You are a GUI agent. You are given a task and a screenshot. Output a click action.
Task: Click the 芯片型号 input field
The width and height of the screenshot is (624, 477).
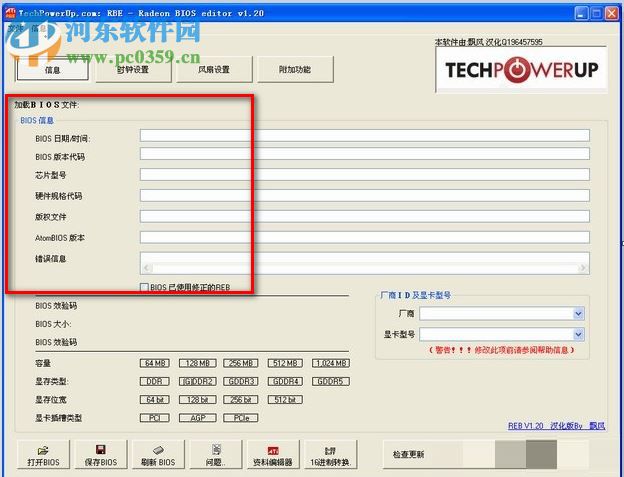coord(365,174)
